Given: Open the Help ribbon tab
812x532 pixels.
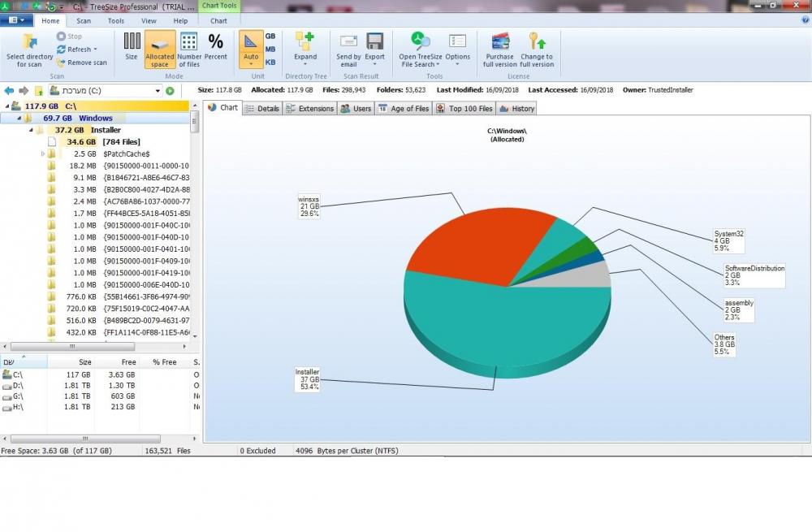Looking at the screenshot, I should tap(180, 21).
